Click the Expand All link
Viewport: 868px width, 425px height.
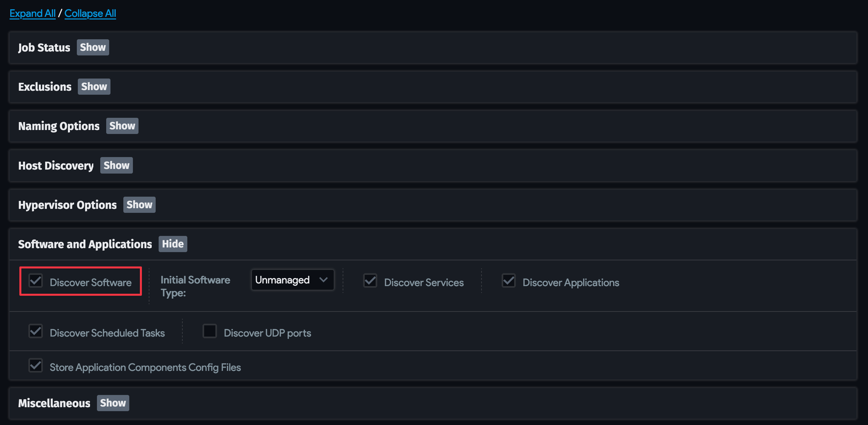pyautogui.click(x=32, y=13)
